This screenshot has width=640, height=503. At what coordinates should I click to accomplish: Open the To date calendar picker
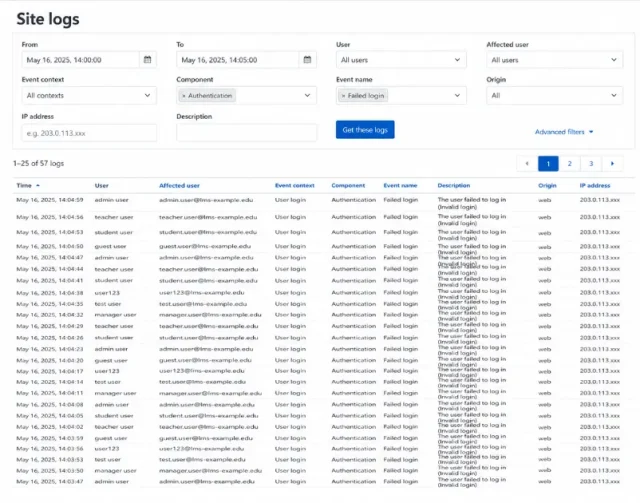tap(307, 60)
